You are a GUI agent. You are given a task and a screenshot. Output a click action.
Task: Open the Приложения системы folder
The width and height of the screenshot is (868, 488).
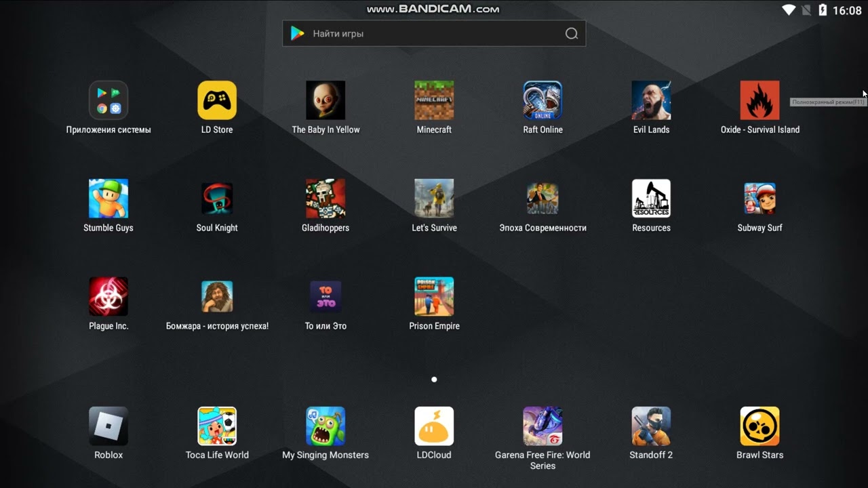coord(108,100)
